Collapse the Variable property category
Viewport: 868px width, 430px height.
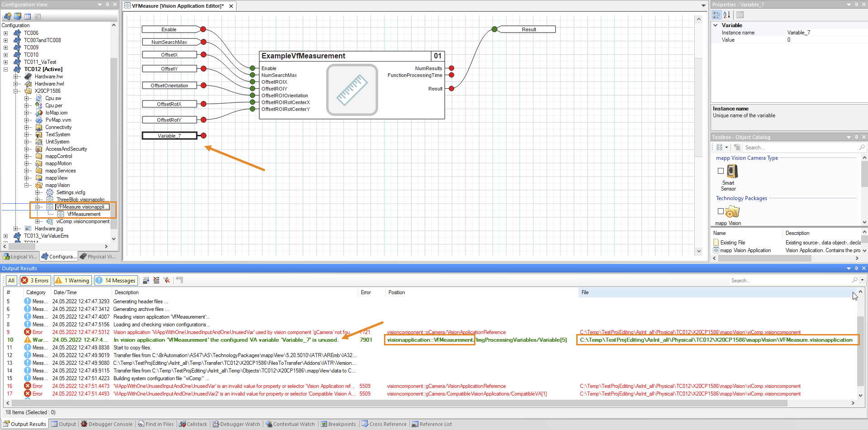pos(716,25)
